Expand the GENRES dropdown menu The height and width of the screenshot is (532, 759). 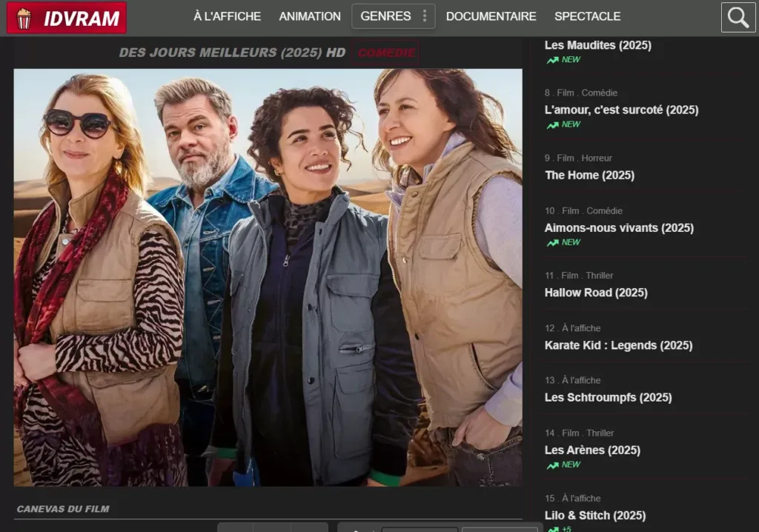click(385, 16)
